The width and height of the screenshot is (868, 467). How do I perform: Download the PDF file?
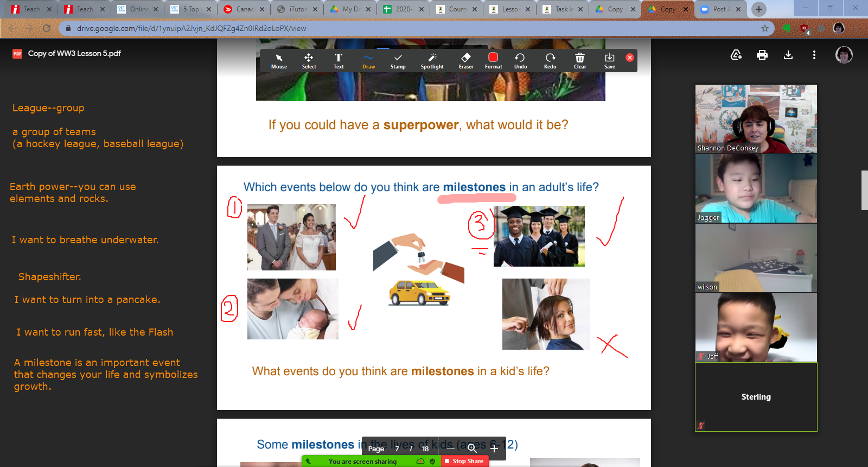[788, 55]
